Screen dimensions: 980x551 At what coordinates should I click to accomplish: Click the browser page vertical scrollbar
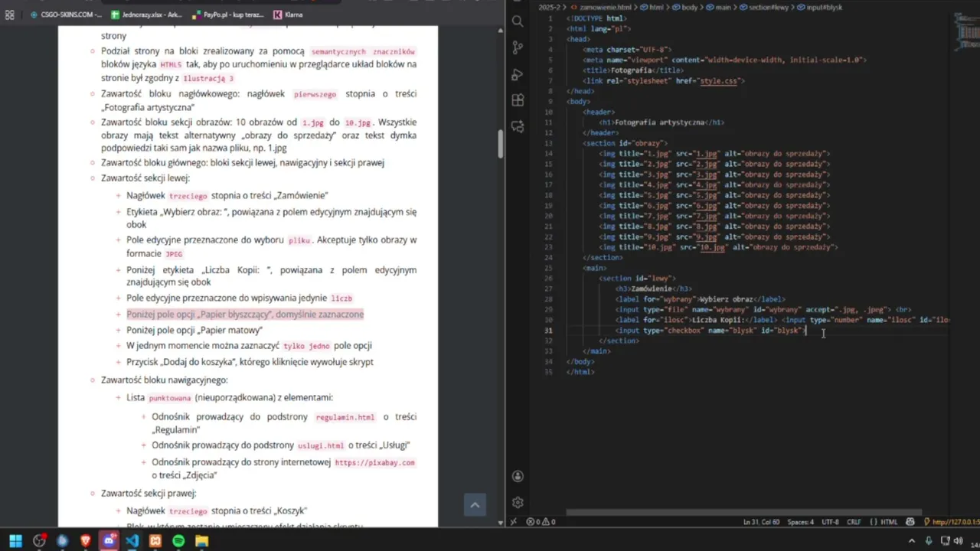(x=501, y=143)
